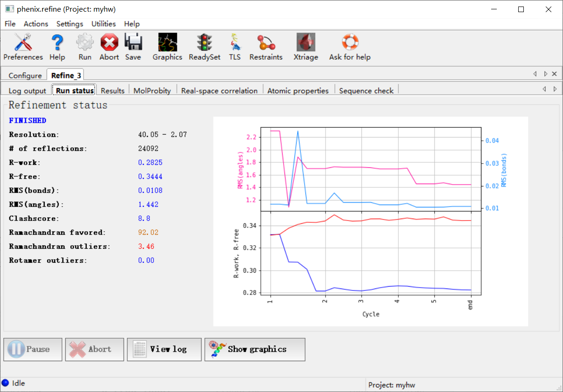Screen dimensions: 563x392
Task: Open the MolProbity tab
Action: pyautogui.click(x=152, y=90)
